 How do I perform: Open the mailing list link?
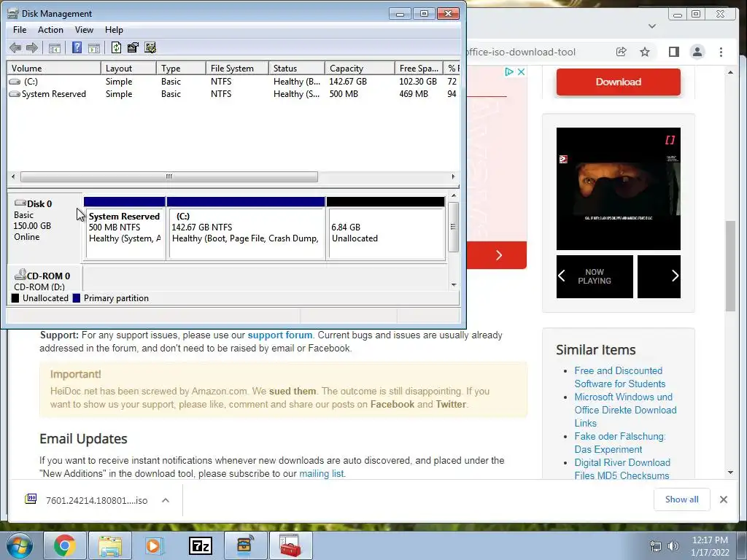[321, 474]
